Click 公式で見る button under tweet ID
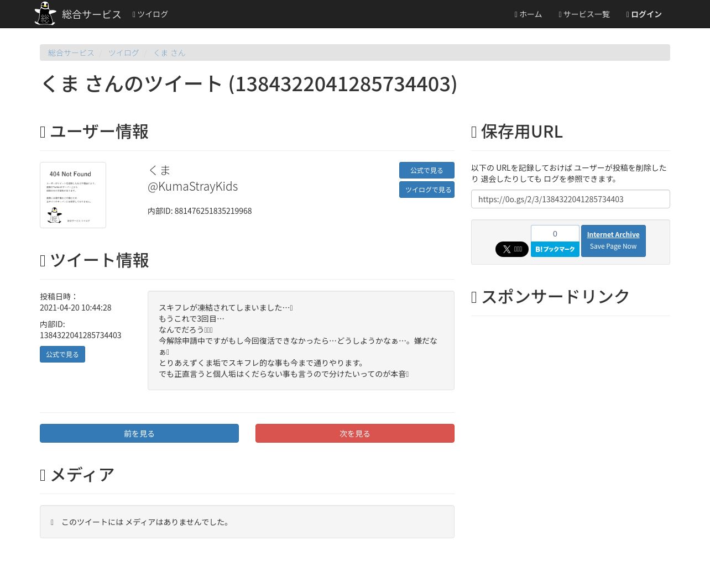Viewport: 710px width, 588px height. tap(62, 354)
